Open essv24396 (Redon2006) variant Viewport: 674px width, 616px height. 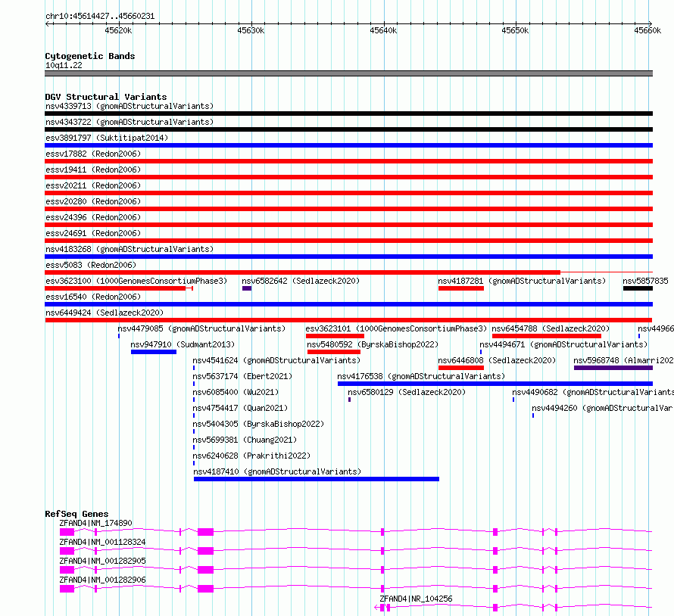tap(93, 217)
